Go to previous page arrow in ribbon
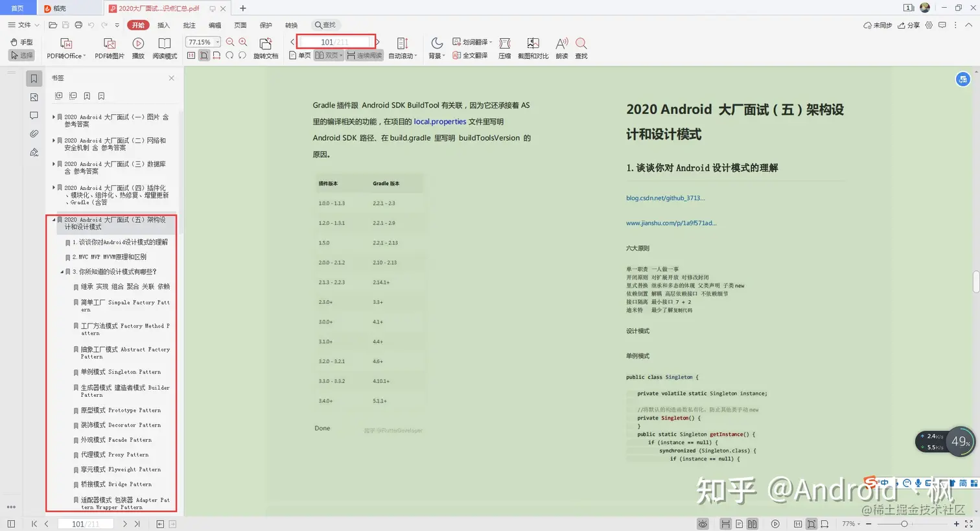The height and width of the screenshot is (531, 980). click(x=292, y=42)
